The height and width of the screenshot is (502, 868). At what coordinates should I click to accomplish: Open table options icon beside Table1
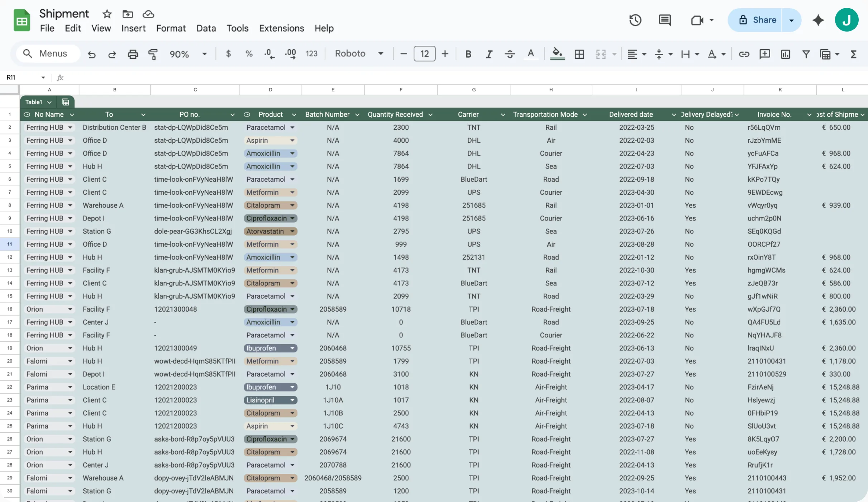click(x=65, y=102)
